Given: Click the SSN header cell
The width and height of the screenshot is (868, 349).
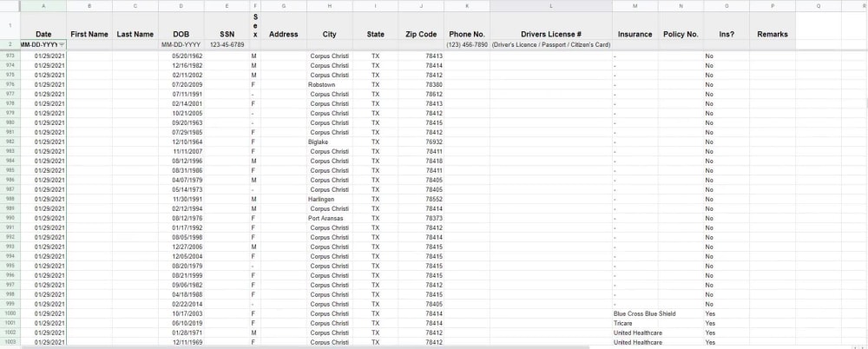Looking at the screenshot, I should tap(227, 25).
